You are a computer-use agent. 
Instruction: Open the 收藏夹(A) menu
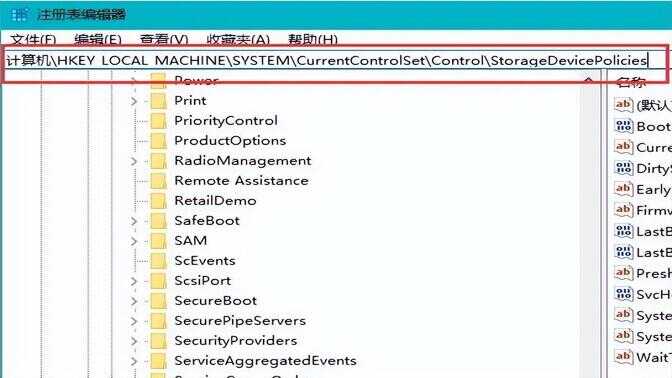coord(238,39)
